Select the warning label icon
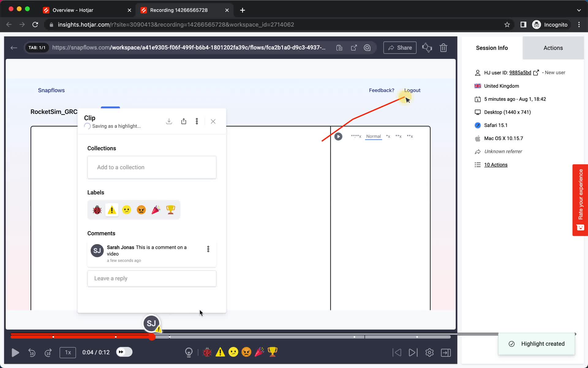 tap(112, 210)
